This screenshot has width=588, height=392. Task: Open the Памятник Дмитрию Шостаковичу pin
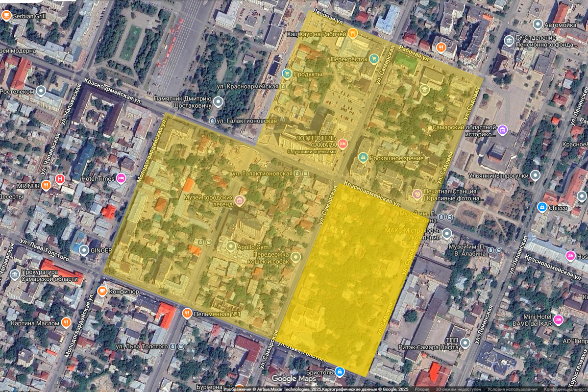pyautogui.click(x=218, y=102)
